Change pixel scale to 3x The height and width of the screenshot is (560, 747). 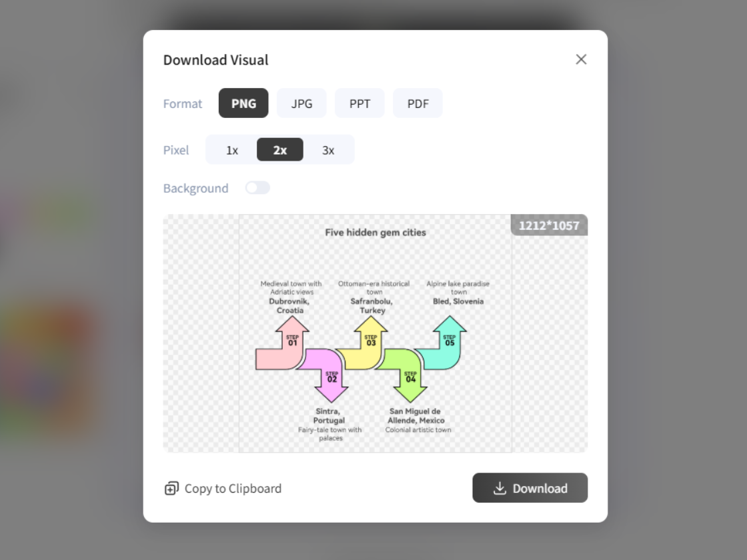point(328,150)
